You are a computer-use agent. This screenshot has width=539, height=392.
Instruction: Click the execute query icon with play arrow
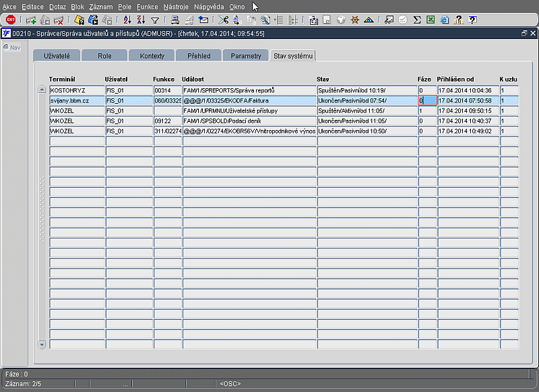click(93, 20)
